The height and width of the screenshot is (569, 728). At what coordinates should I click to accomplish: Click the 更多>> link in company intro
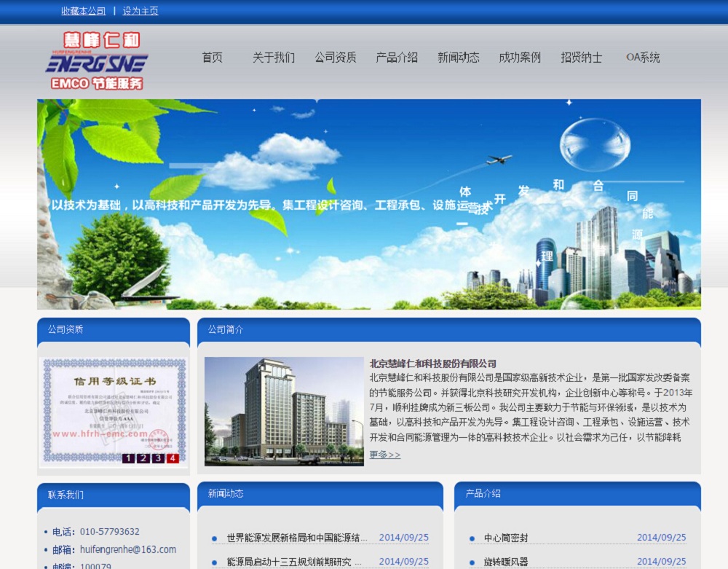click(385, 455)
